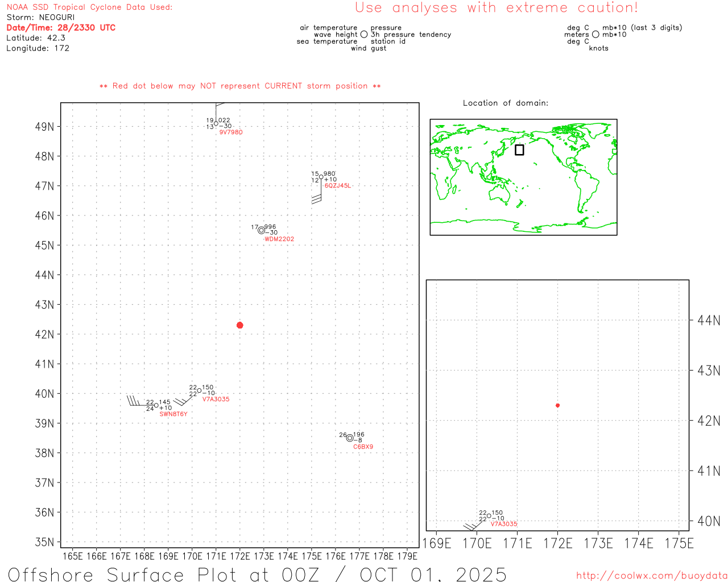Screen dimensions: 728x582
Task: Click the Date/Time 28/2330 UTC text
Action: click(61, 28)
